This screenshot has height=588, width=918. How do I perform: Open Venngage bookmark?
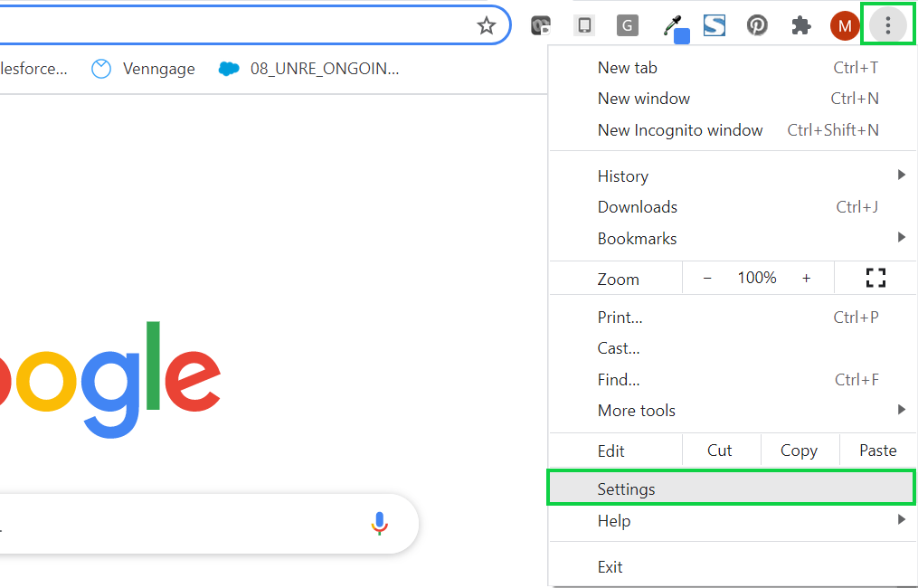tap(143, 69)
